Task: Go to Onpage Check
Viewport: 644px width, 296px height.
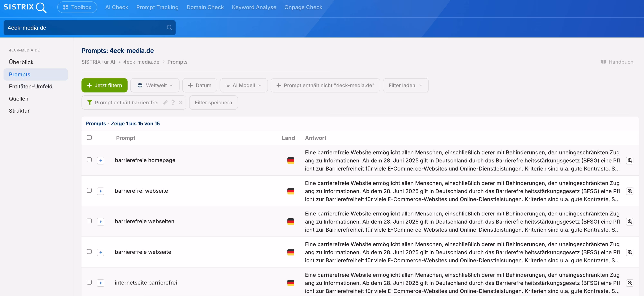Action: [x=303, y=7]
